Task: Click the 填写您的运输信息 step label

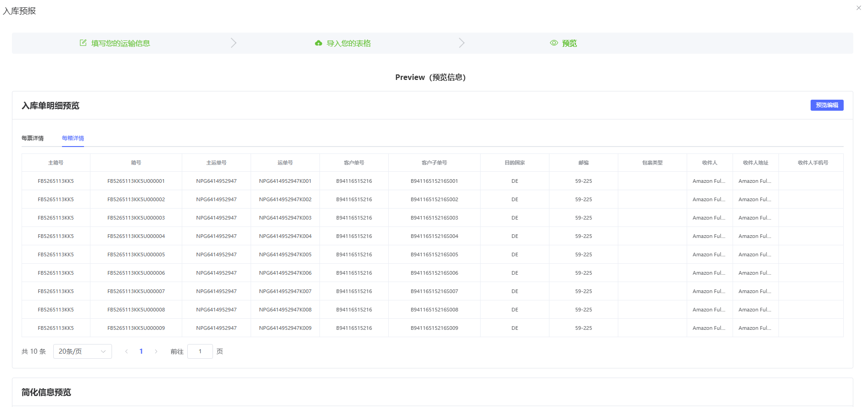Action: click(x=121, y=43)
